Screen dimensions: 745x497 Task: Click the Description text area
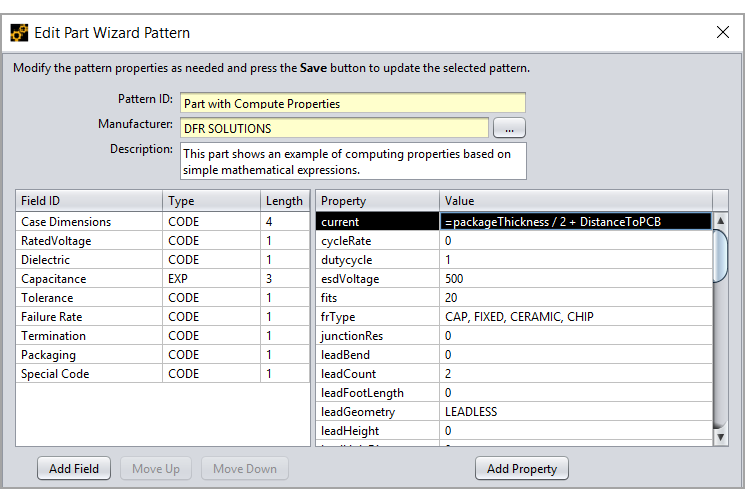pyautogui.click(x=352, y=161)
